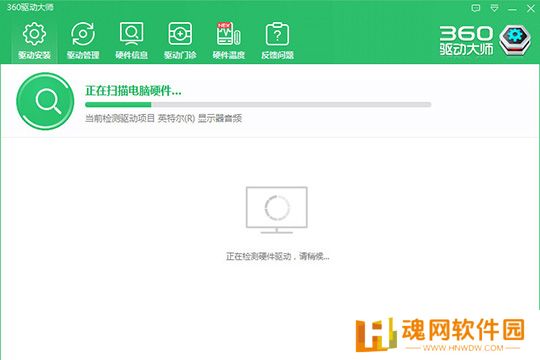Screen dimensions: 540x360
Task: Open the 硬件信息 tab
Action: point(132,41)
